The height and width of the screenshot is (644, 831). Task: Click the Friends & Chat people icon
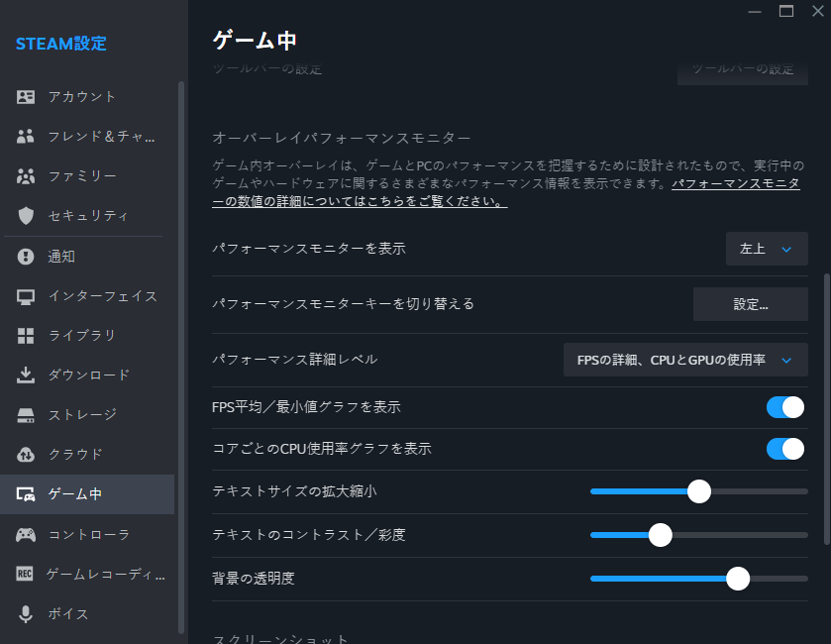[x=26, y=137]
